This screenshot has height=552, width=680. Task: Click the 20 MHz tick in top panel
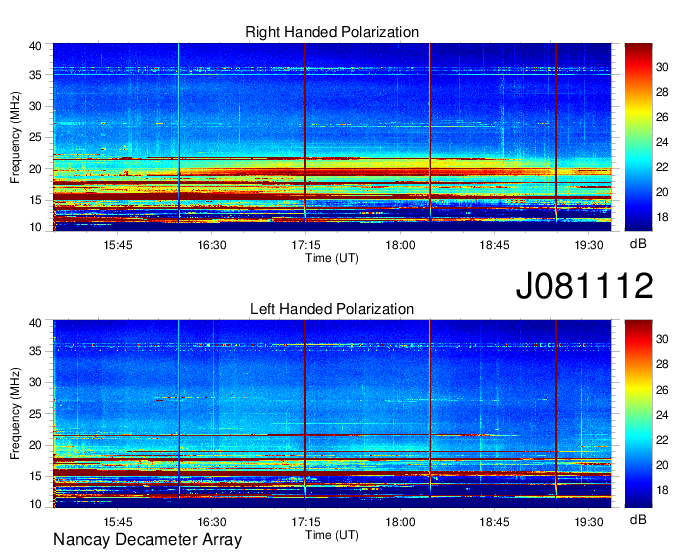point(35,169)
